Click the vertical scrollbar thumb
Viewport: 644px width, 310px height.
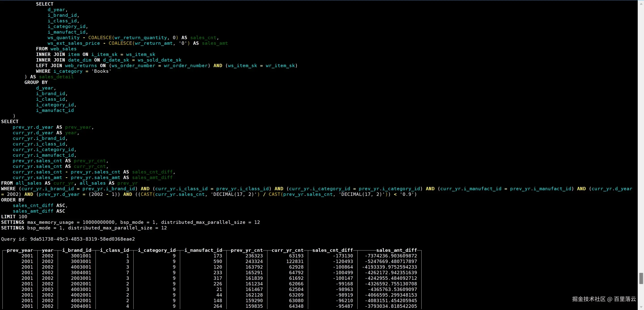click(x=641, y=278)
